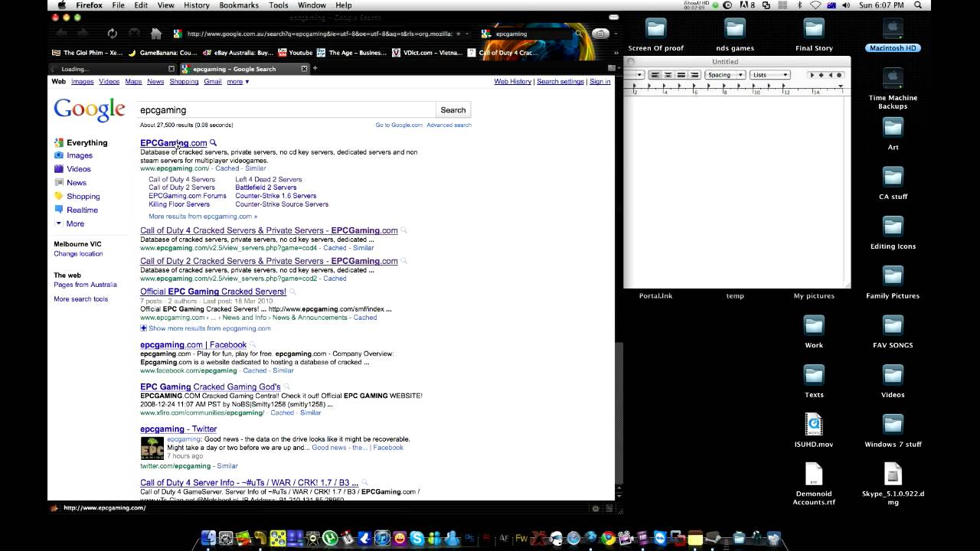Screen dimensions: 980x551
Task: Click the Advanced search link
Action: pyautogui.click(x=449, y=125)
